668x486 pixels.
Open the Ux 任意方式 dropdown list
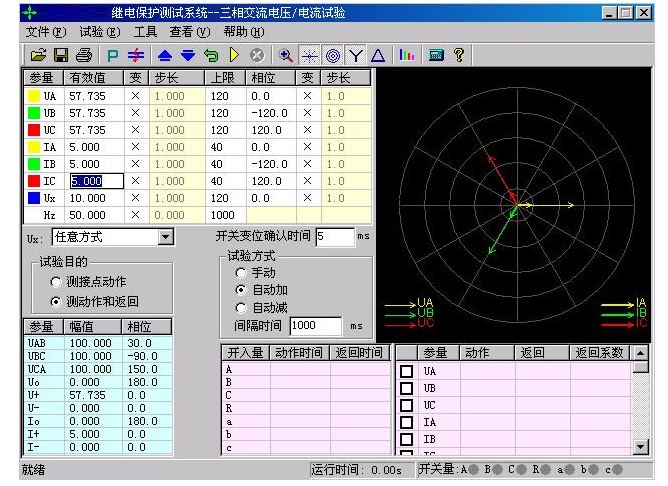(x=166, y=238)
